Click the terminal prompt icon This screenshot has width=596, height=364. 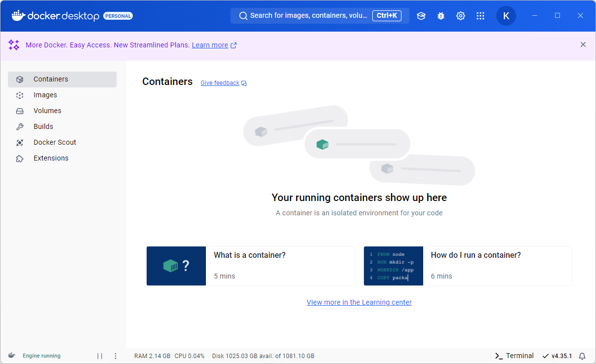point(499,356)
